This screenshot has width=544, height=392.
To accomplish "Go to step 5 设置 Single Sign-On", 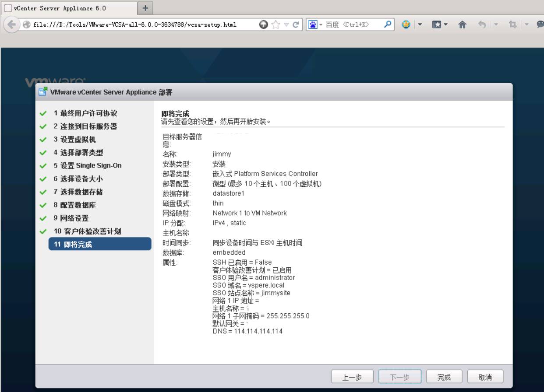I will click(x=88, y=166).
